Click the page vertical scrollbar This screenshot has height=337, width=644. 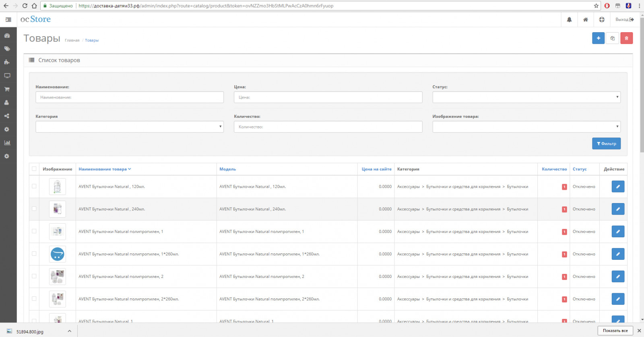point(642,84)
